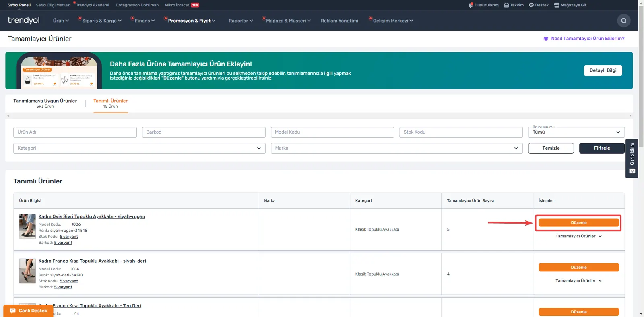Viewport: 644px width, 317px height.
Task: Click the Trendyol logo
Action: 24,21
